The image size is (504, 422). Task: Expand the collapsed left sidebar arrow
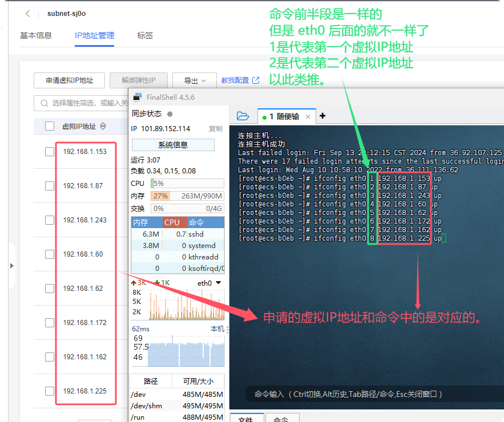11,265
